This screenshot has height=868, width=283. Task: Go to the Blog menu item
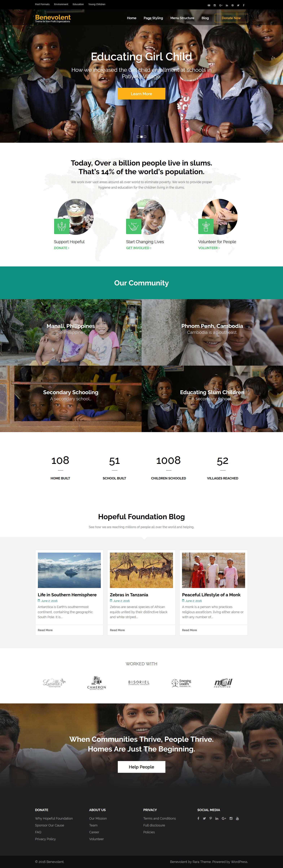click(205, 18)
